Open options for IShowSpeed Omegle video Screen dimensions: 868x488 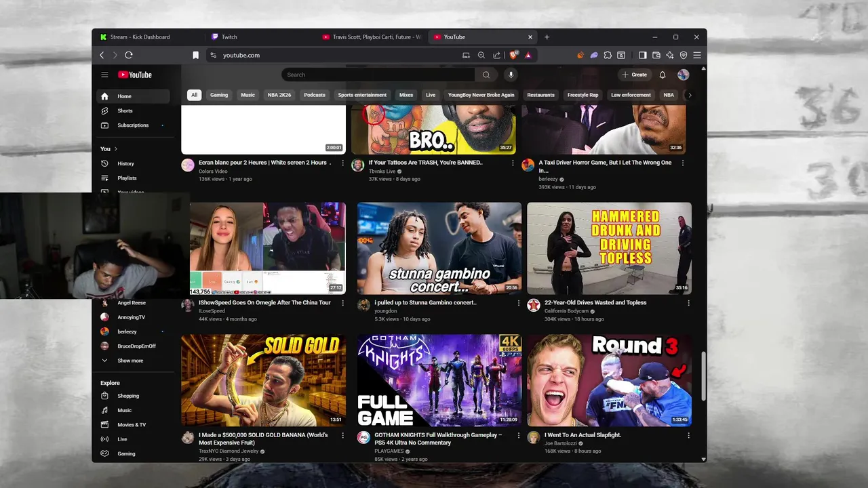(342, 303)
